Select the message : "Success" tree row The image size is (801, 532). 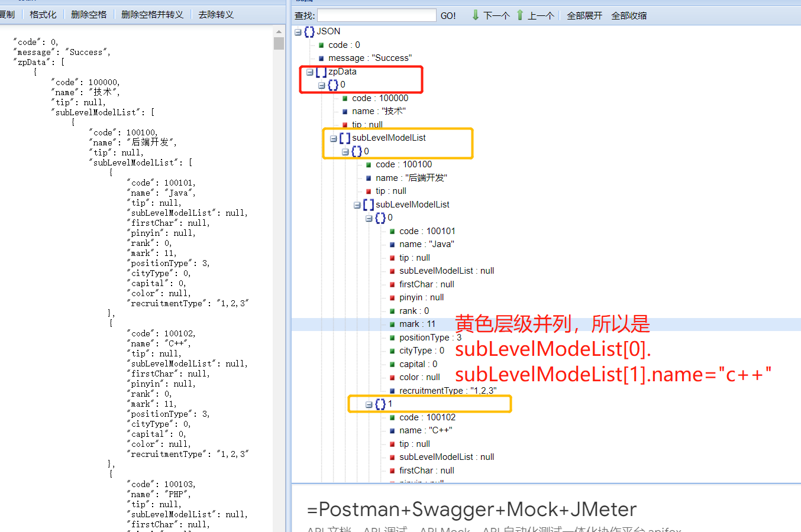pyautogui.click(x=370, y=58)
